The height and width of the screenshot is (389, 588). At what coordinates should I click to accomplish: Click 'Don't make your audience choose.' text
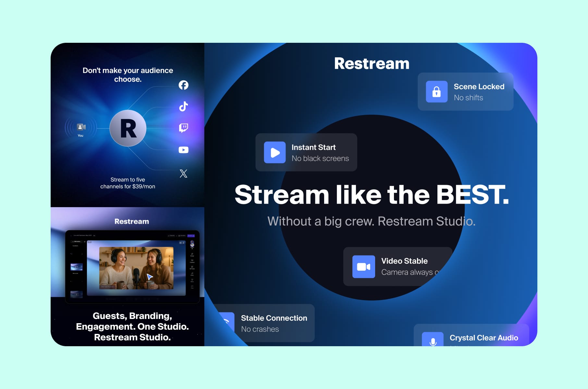[x=128, y=75]
